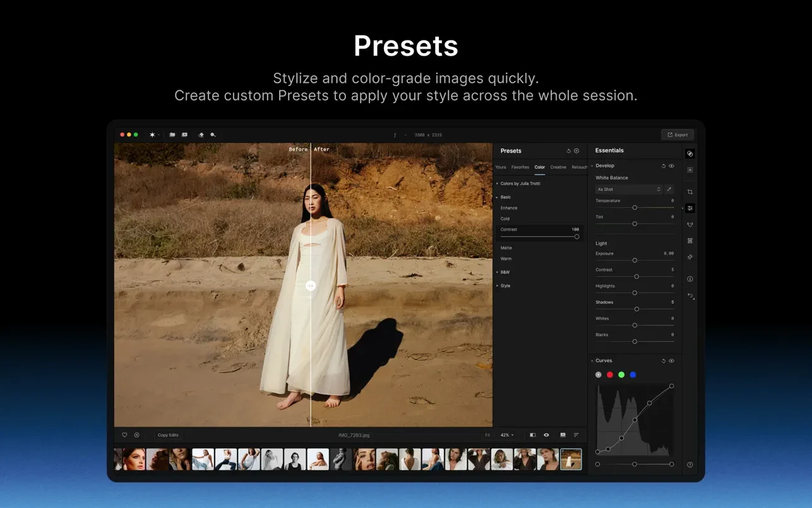This screenshot has height=508, width=812.
Task: Click the Copy Edits button
Action: (168, 435)
